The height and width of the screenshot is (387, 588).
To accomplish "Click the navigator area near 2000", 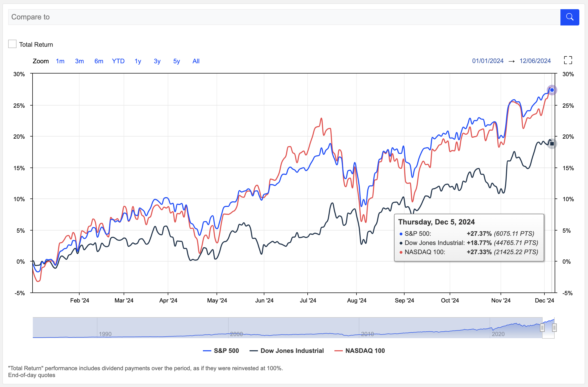I will click(236, 334).
